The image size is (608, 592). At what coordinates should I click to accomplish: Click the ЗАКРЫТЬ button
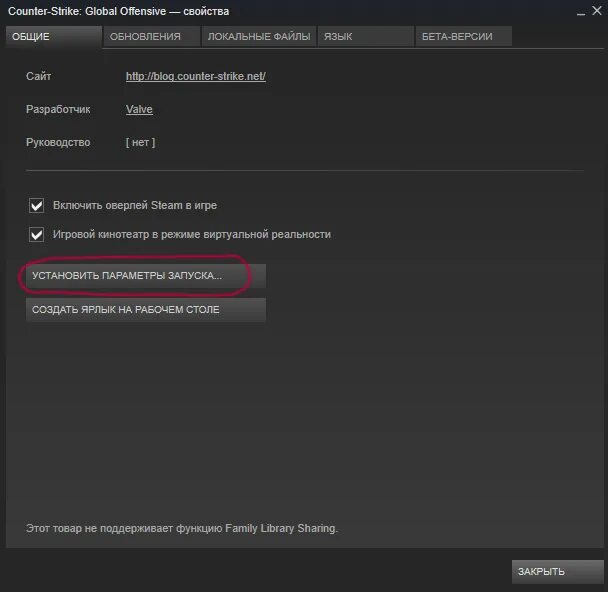point(558,571)
